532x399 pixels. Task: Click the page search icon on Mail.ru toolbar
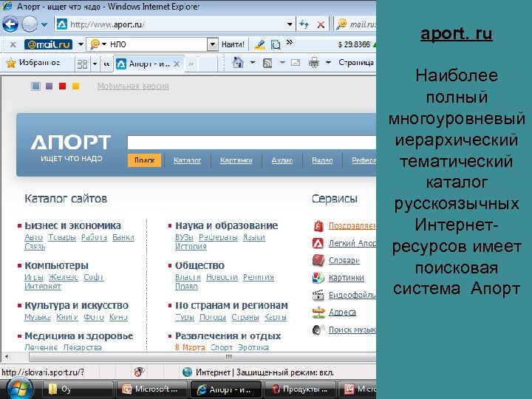point(276,44)
